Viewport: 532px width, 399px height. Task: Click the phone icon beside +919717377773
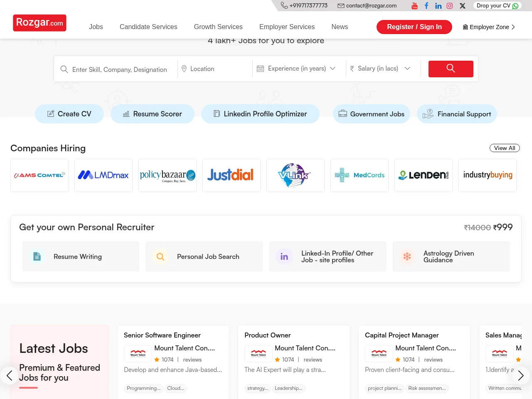[284, 5]
